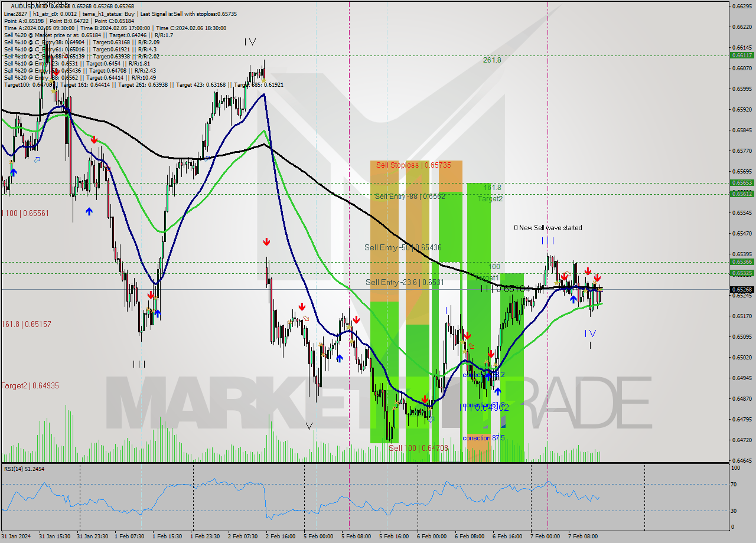Image resolution: width=756 pixels, height=543 pixels.
Task: Click the blue 'I I I' wave label
Action: [548, 241]
